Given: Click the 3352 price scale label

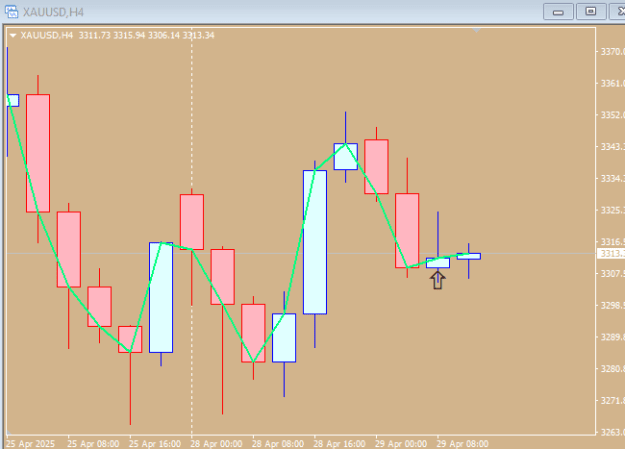Looking at the screenshot, I should click(612, 115).
